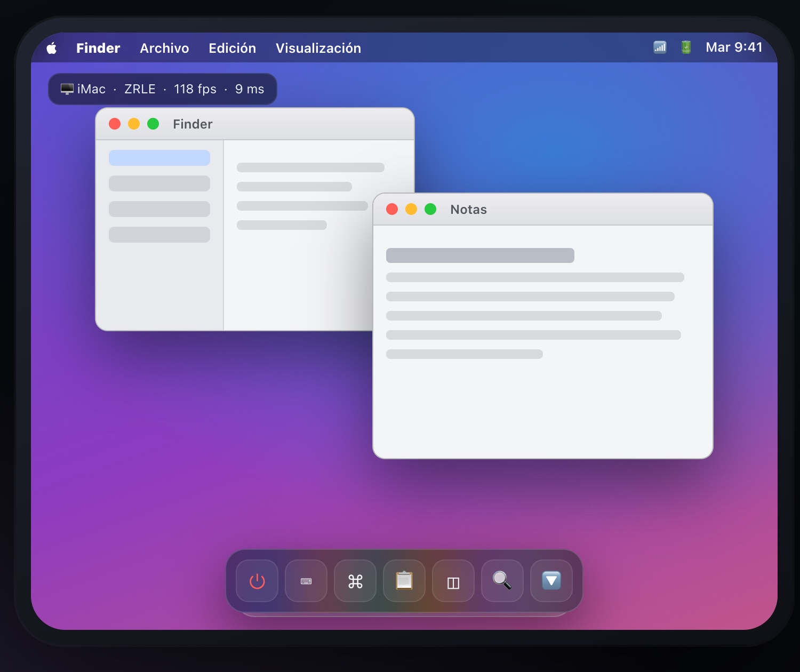Click the iMac label in connection pill
This screenshot has width=800, height=672.
point(91,89)
